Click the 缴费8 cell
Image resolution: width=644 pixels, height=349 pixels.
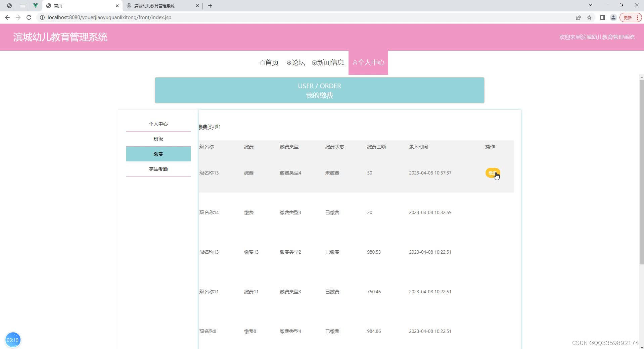coord(250,331)
